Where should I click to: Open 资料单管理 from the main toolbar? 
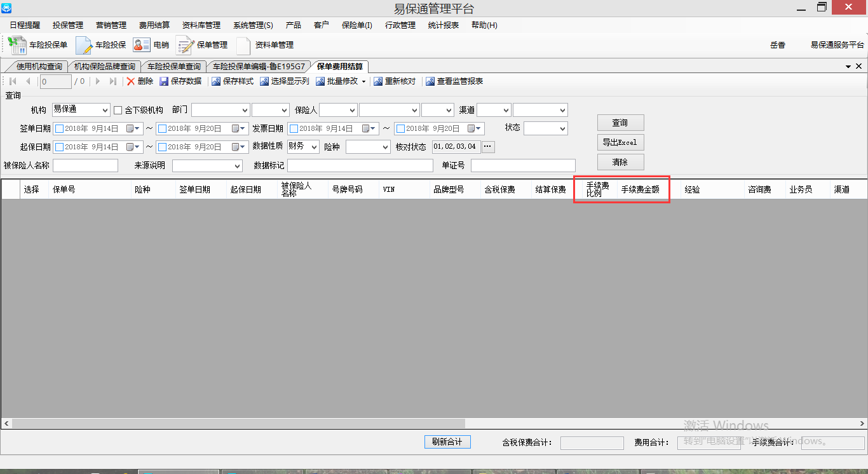(x=264, y=45)
